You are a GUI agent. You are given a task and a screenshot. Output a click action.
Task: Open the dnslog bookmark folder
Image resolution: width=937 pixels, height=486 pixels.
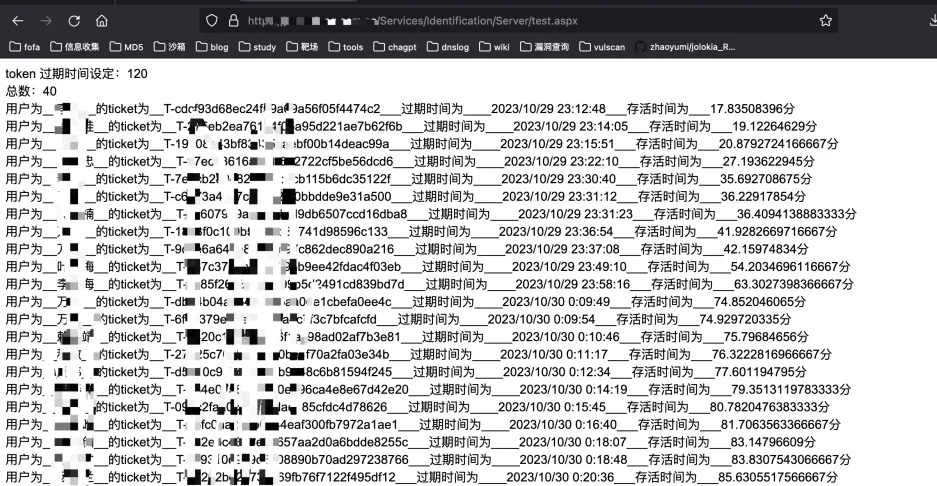[448, 47]
